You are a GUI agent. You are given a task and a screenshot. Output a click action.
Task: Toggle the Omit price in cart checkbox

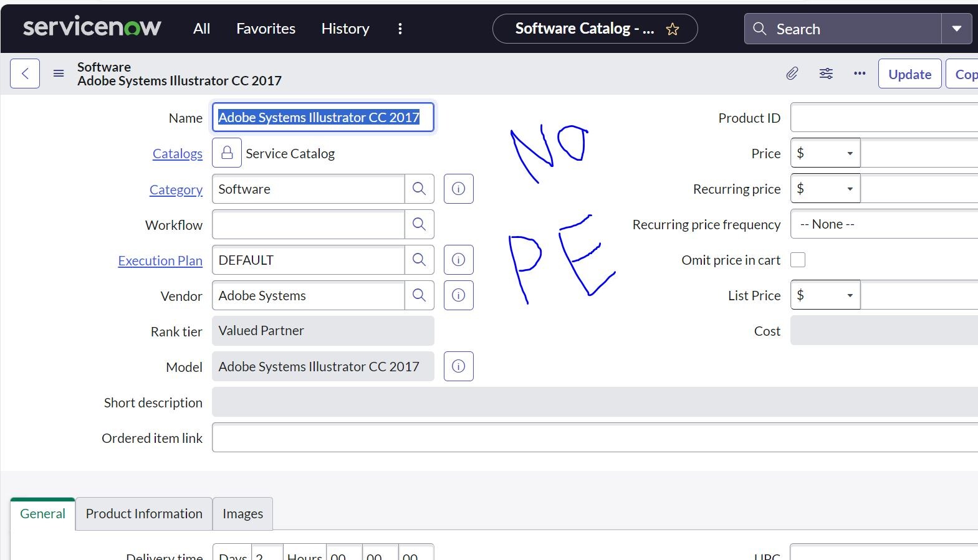798,260
